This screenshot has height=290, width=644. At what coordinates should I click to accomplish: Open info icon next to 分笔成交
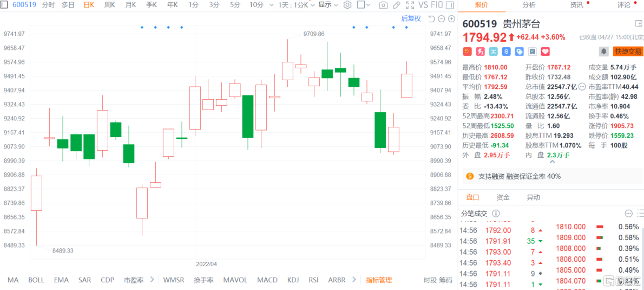[x=496, y=214]
